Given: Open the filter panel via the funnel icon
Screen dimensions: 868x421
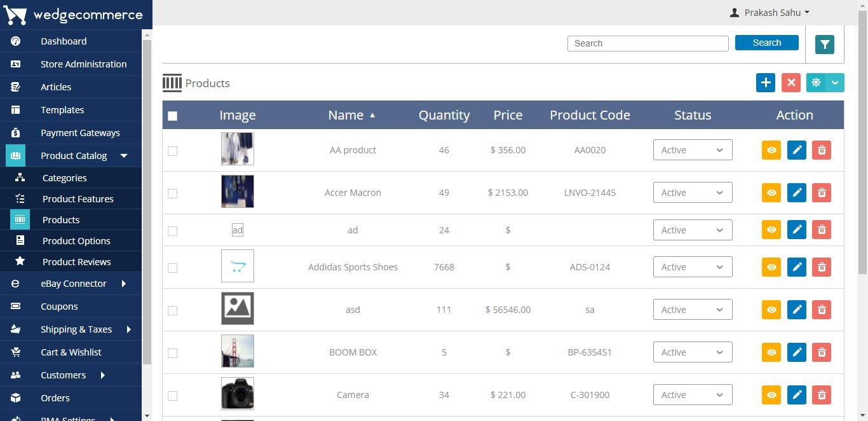Looking at the screenshot, I should click(824, 44).
